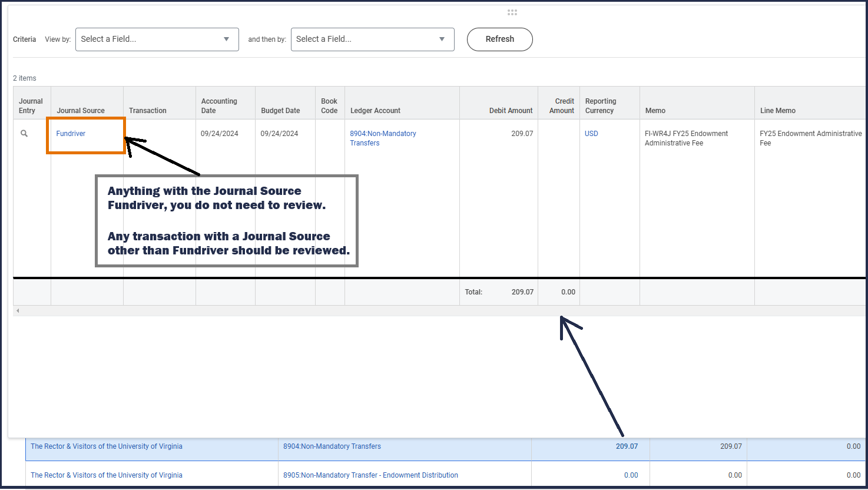Open the USD reporting currency link
Image resolution: width=868 pixels, height=490 pixels.
[x=591, y=134]
